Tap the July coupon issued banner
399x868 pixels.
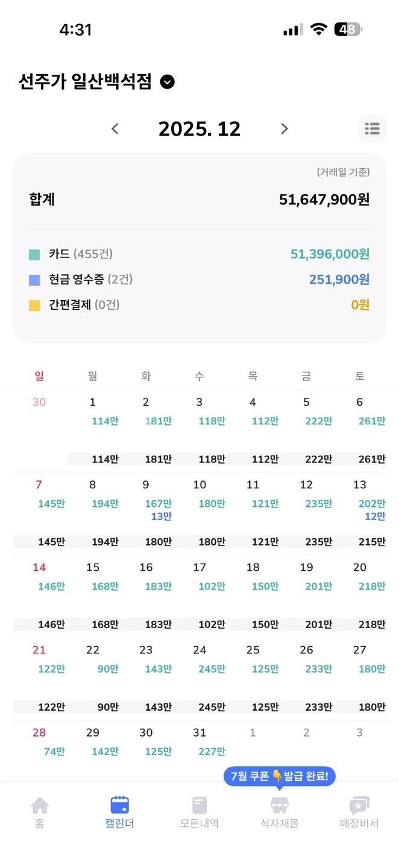click(x=279, y=776)
